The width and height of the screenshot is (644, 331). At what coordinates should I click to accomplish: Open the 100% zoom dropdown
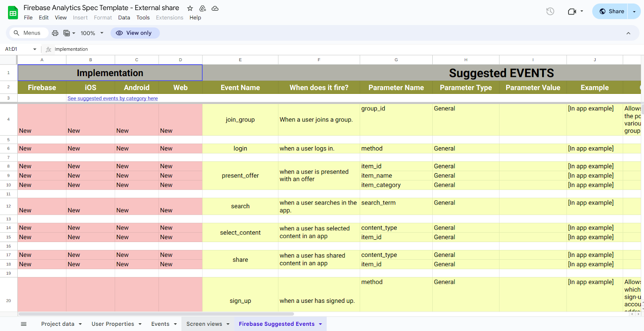pyautogui.click(x=92, y=33)
